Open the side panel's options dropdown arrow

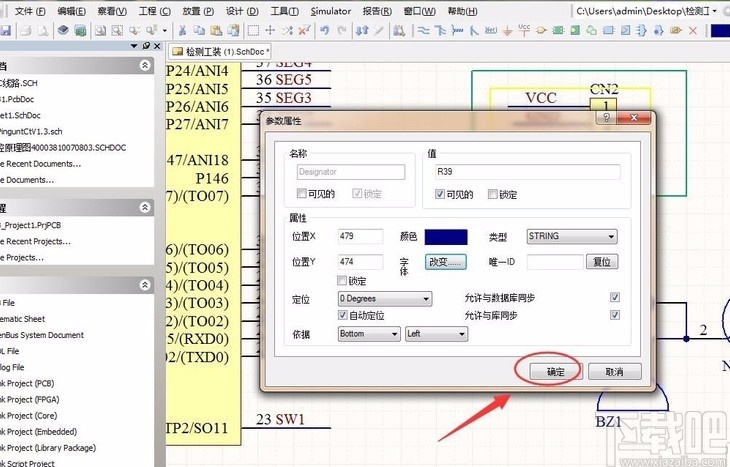coord(134,46)
